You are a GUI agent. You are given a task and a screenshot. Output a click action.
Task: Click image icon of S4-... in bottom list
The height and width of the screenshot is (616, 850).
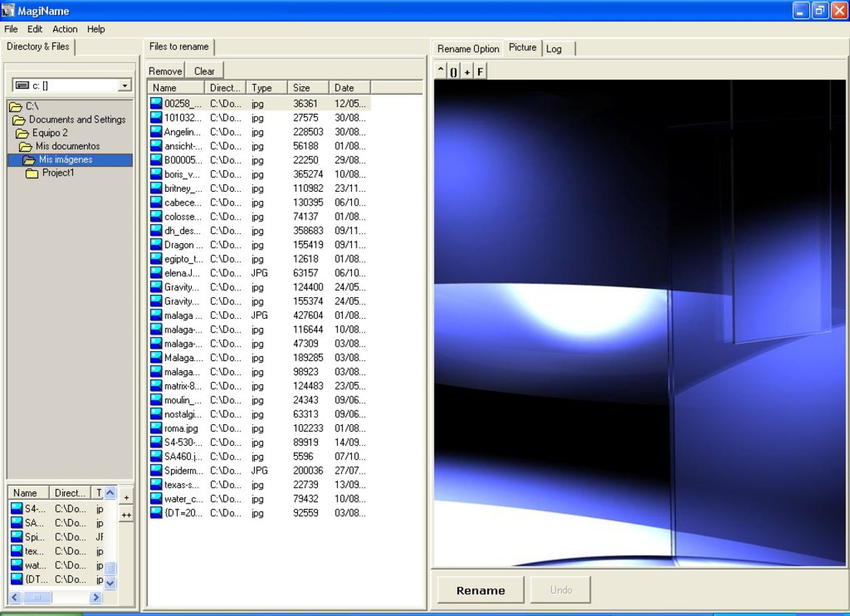point(17,508)
